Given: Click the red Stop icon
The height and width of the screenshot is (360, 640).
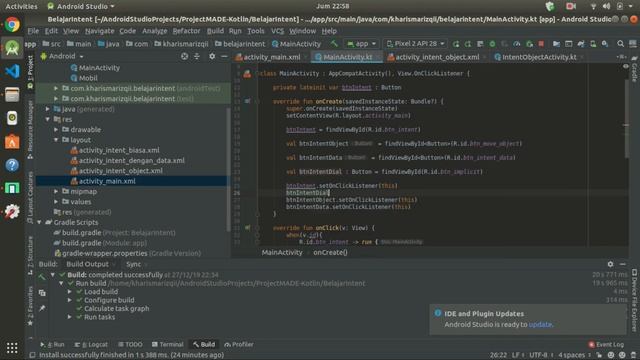Looking at the screenshot, I should coord(541,44).
